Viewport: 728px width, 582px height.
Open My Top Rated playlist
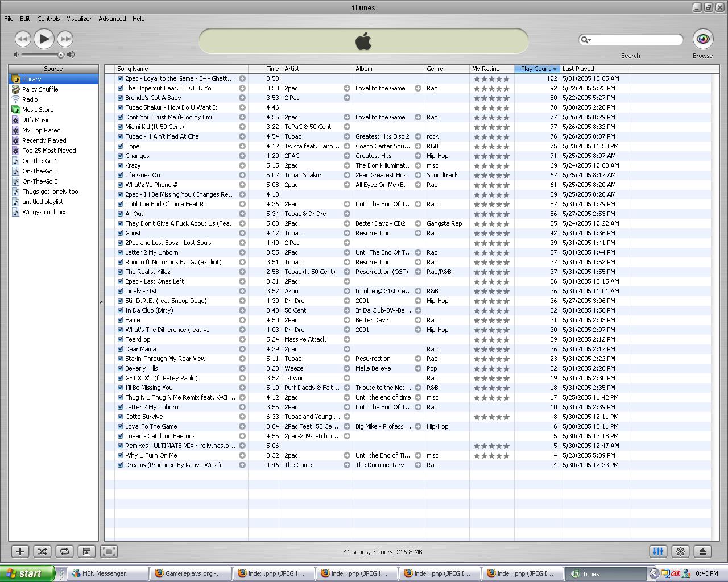tap(53, 130)
